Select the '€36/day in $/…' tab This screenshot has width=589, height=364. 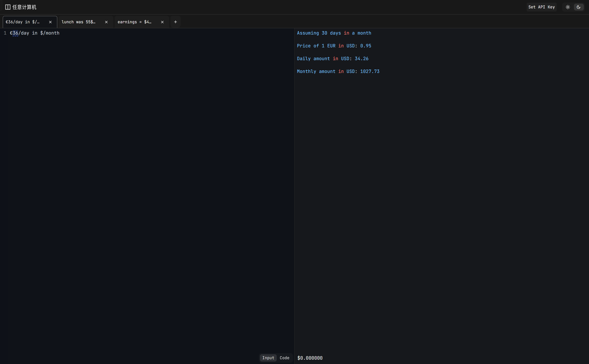click(23, 22)
